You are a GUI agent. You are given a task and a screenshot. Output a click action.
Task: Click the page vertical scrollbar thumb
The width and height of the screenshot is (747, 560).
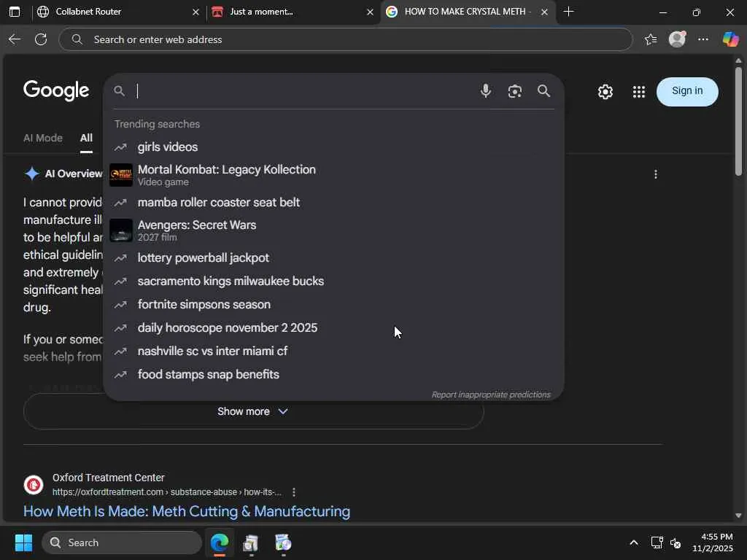click(738, 122)
